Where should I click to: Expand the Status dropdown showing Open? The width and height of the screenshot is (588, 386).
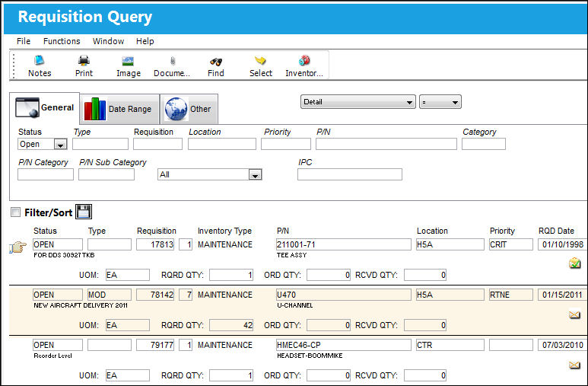pos(60,144)
